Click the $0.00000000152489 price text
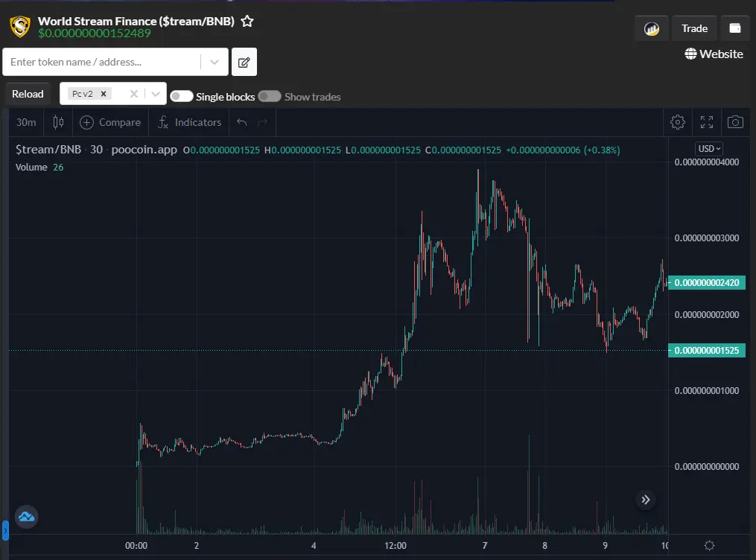This screenshot has width=756, height=560. point(95,34)
